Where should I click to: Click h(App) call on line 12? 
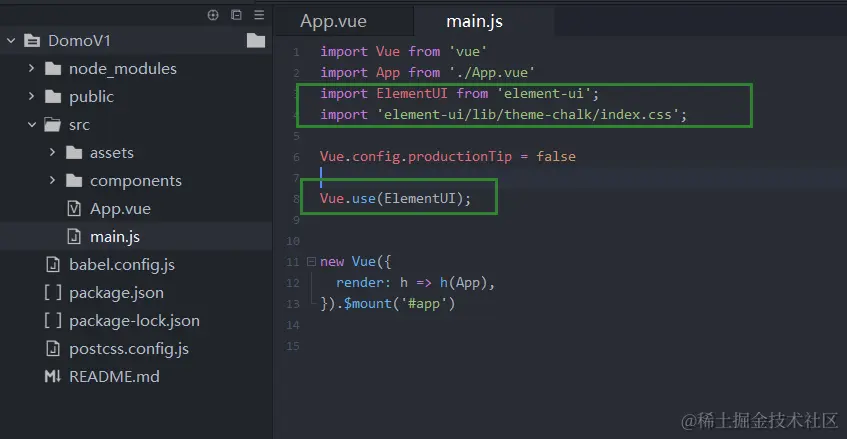click(x=463, y=283)
